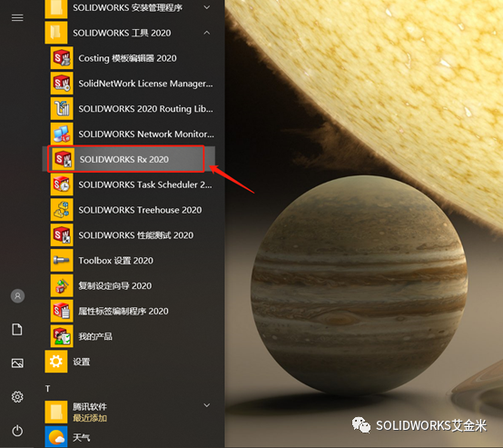Launch the SOLIDWORKS Task Scheduler icon
The width and height of the screenshot is (503, 448).
click(62, 184)
